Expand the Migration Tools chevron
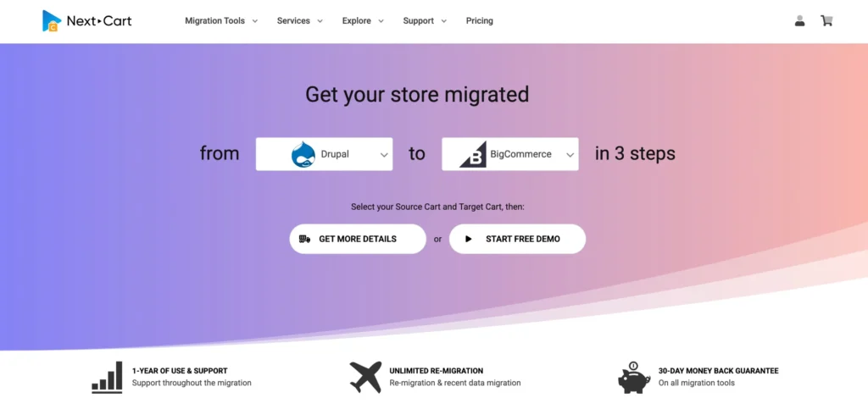This screenshot has width=868, height=420. pyautogui.click(x=254, y=21)
